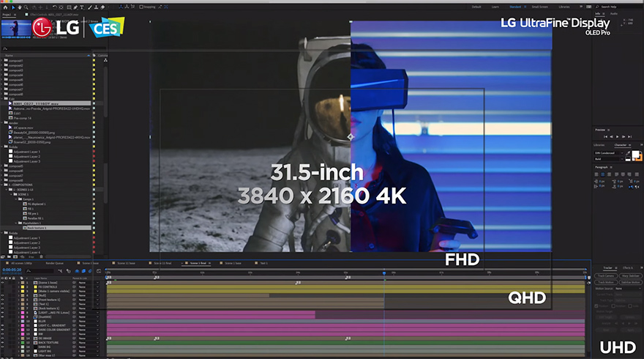Click the Stabilize Motion button

(x=631, y=283)
